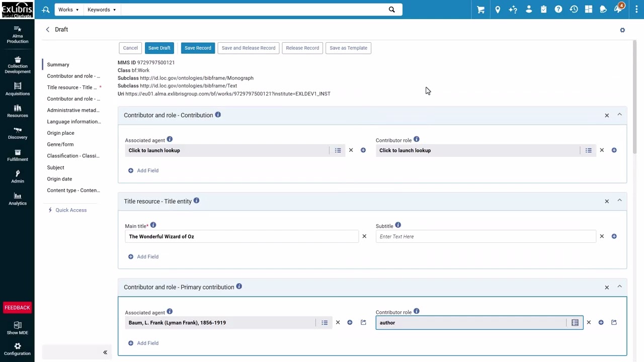
Task: Open the Works search type dropdown
Action: pyautogui.click(x=68, y=10)
